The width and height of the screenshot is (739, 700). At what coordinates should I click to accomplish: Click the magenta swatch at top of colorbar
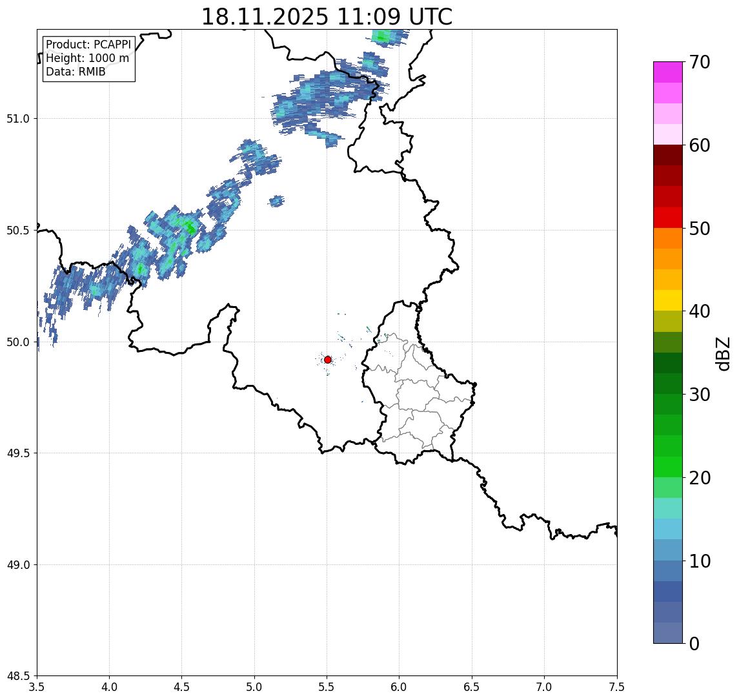(668, 72)
